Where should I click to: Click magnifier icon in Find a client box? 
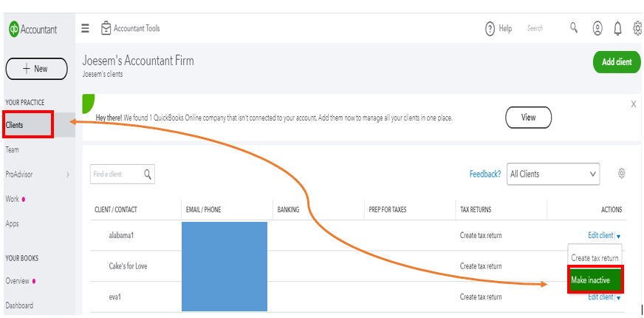click(148, 174)
